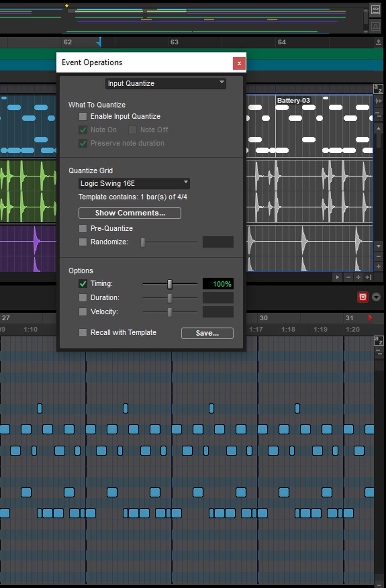
Task: Click the Save... button
Action: (207, 333)
